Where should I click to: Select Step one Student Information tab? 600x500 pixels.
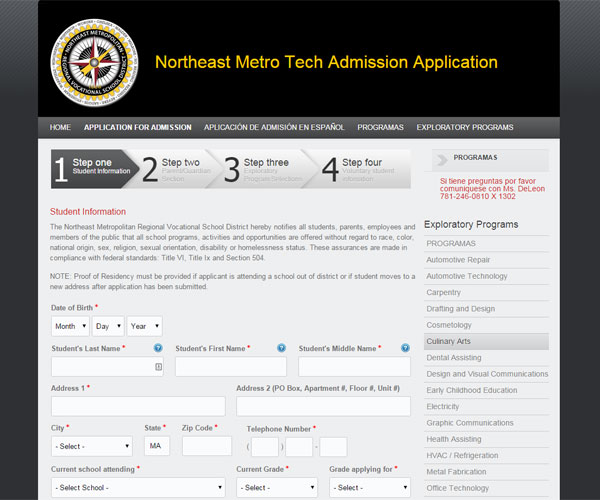pos(93,169)
